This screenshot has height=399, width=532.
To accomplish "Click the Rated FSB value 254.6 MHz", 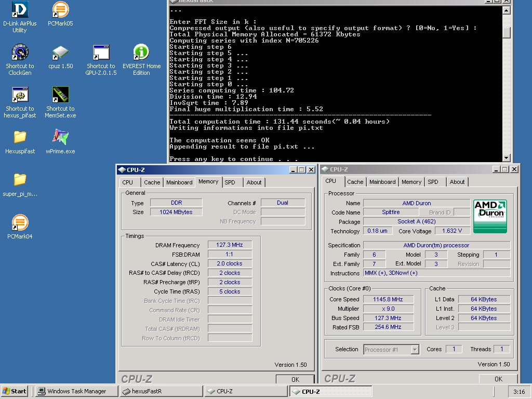I will pos(388,327).
